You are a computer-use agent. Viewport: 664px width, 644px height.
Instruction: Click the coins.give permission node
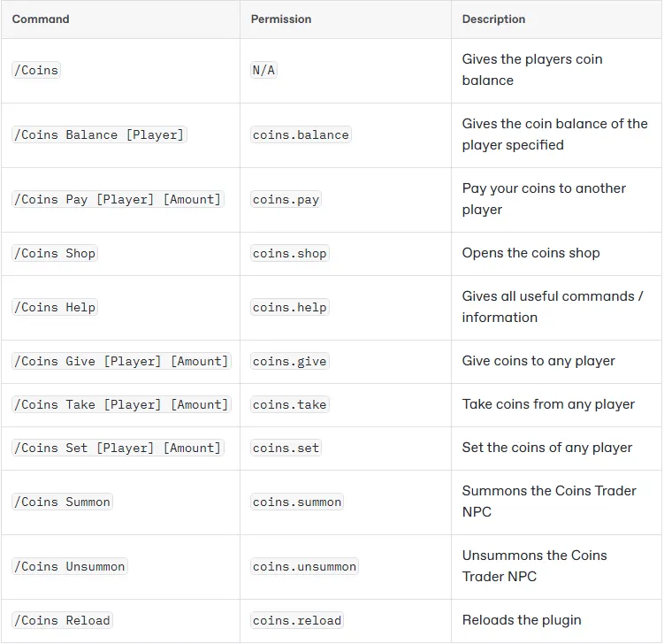coord(289,361)
